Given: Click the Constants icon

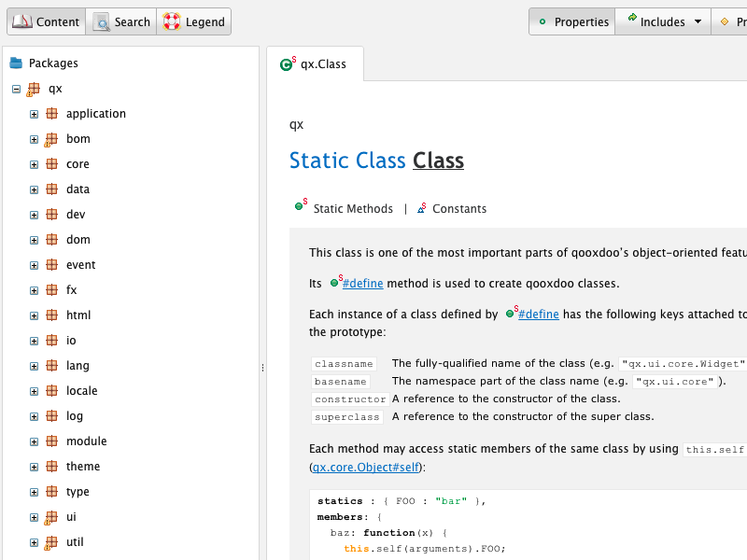Looking at the screenshot, I should (422, 209).
